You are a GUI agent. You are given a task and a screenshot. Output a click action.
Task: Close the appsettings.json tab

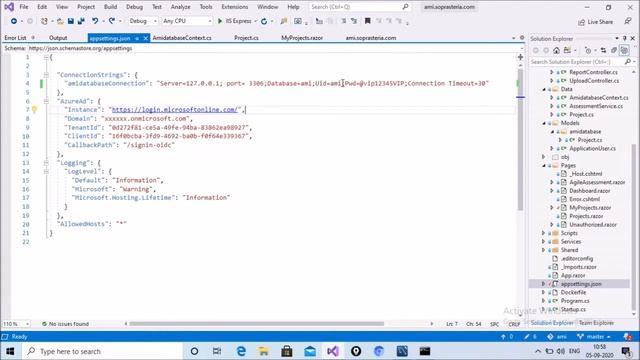click(x=146, y=38)
